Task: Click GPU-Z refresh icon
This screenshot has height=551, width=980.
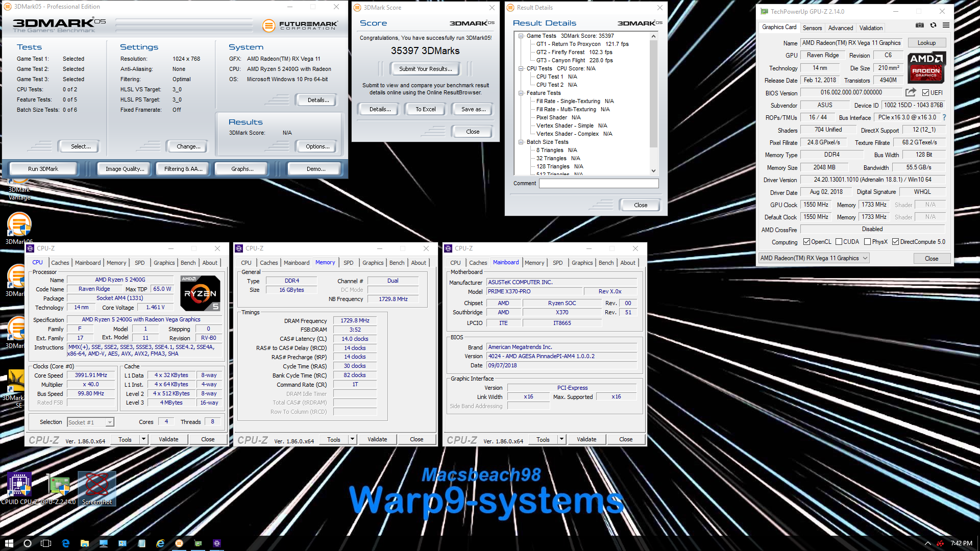Action: coord(933,25)
